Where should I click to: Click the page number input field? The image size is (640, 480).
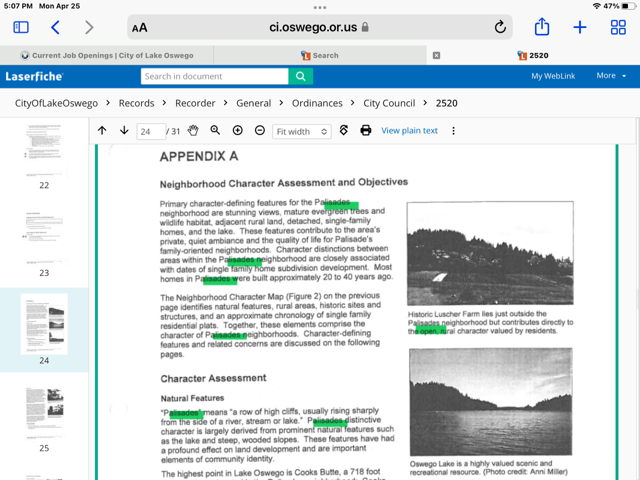point(149,132)
